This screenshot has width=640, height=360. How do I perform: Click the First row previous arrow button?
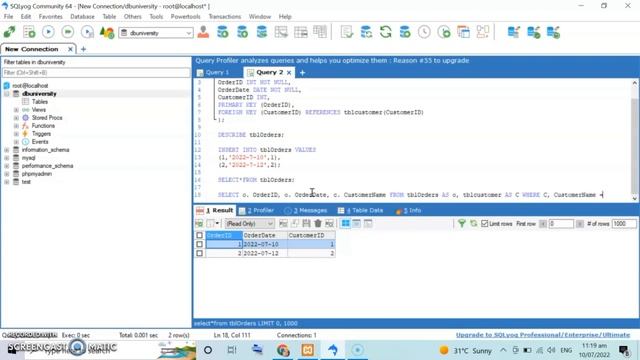[542, 224]
